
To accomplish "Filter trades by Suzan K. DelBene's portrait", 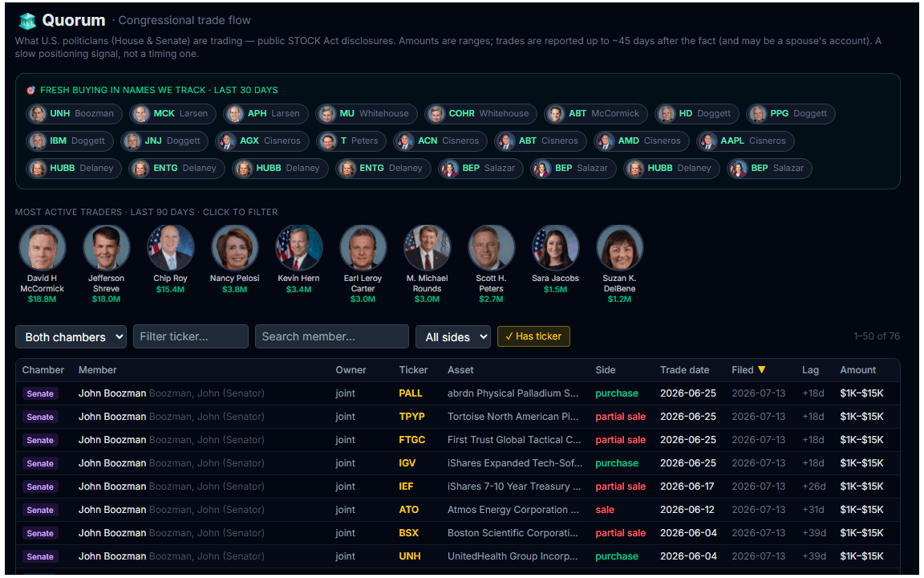I will [619, 248].
